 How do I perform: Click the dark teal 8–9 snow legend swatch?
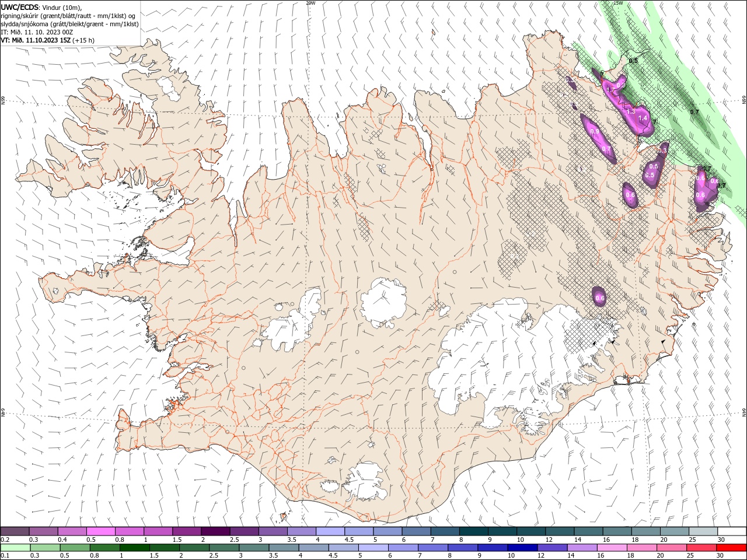(473, 531)
